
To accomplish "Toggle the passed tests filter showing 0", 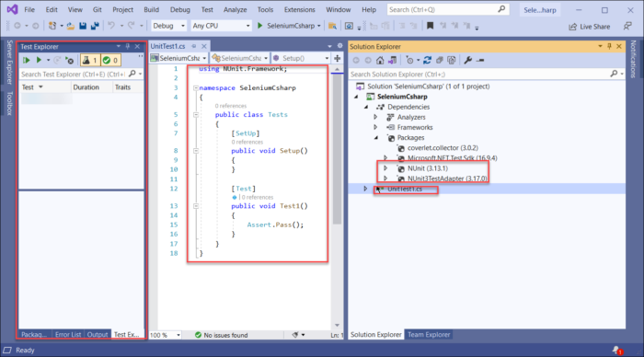I will point(110,61).
